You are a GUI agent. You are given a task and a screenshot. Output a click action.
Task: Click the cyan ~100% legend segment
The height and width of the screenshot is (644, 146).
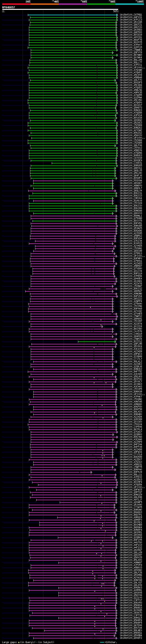click(130, 4)
